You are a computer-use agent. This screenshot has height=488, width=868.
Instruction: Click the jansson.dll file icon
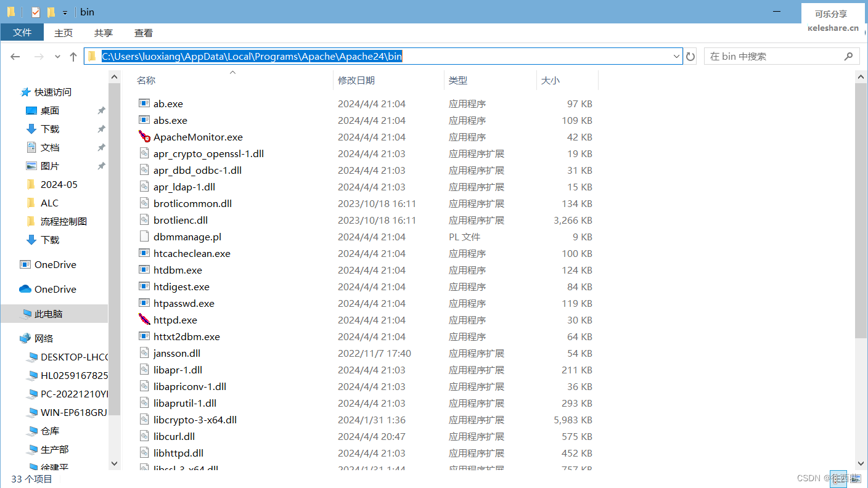coord(144,353)
